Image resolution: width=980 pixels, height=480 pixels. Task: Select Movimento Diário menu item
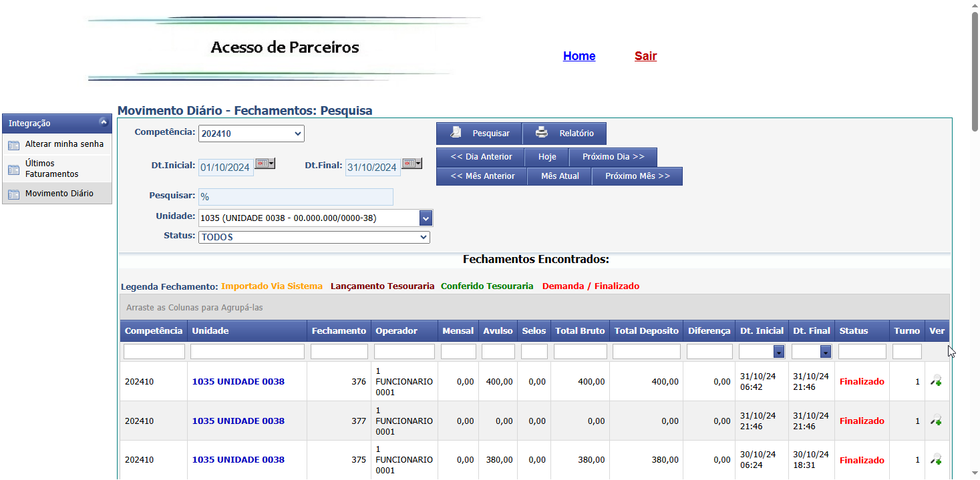[57, 194]
